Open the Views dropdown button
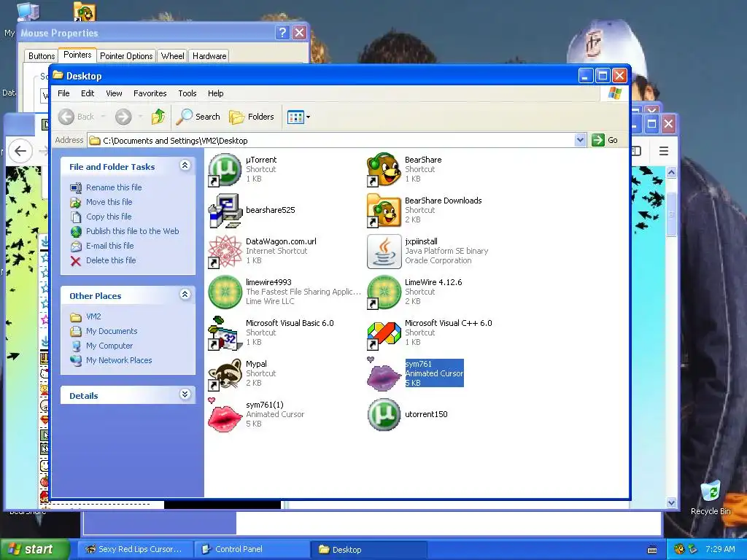747x560 pixels. [298, 117]
